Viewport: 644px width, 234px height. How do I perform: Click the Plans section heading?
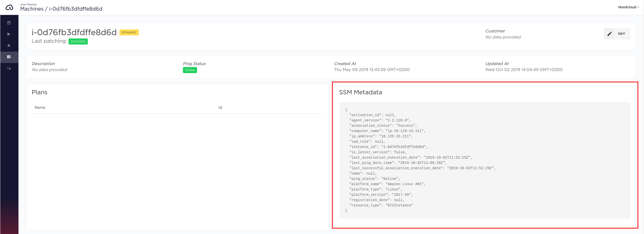(39, 92)
